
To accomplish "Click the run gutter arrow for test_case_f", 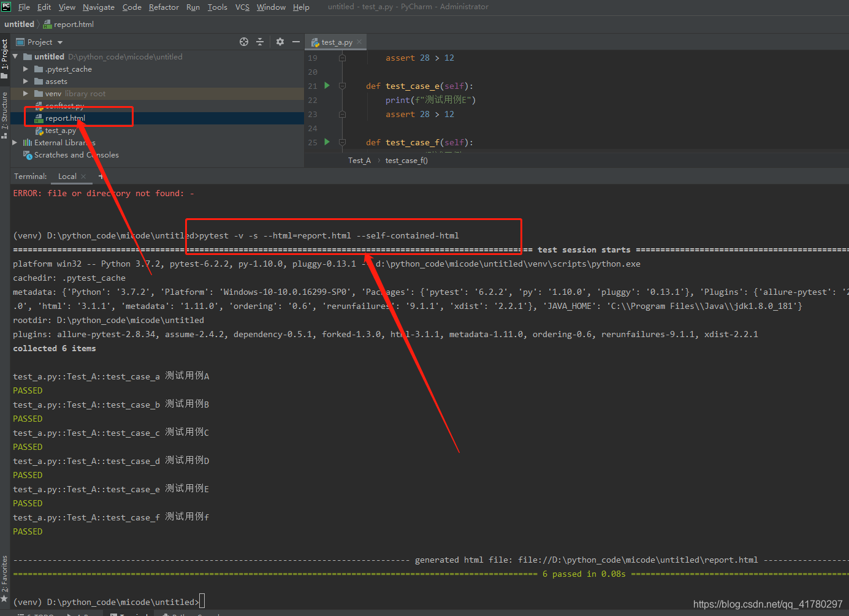I will (327, 142).
